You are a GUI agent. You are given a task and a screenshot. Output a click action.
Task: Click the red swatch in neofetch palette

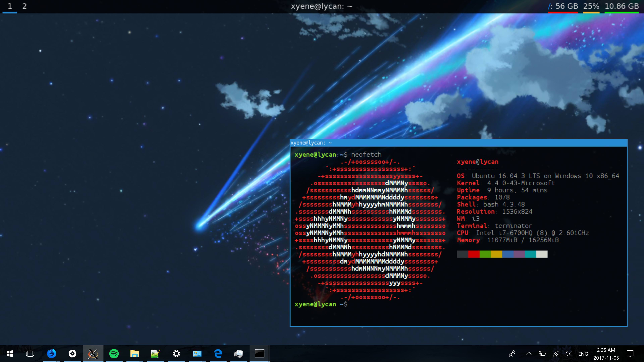474,254
